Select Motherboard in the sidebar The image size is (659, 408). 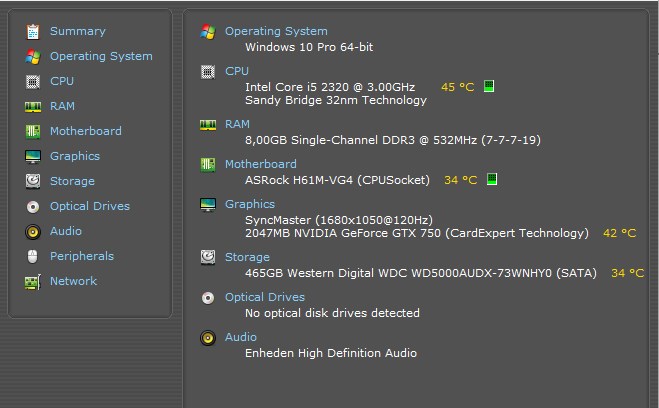(x=86, y=131)
